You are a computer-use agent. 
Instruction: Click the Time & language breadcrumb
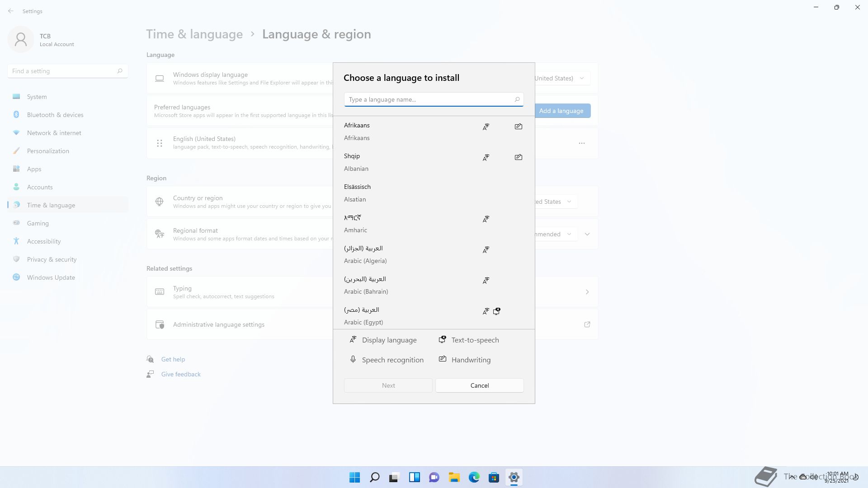(194, 34)
